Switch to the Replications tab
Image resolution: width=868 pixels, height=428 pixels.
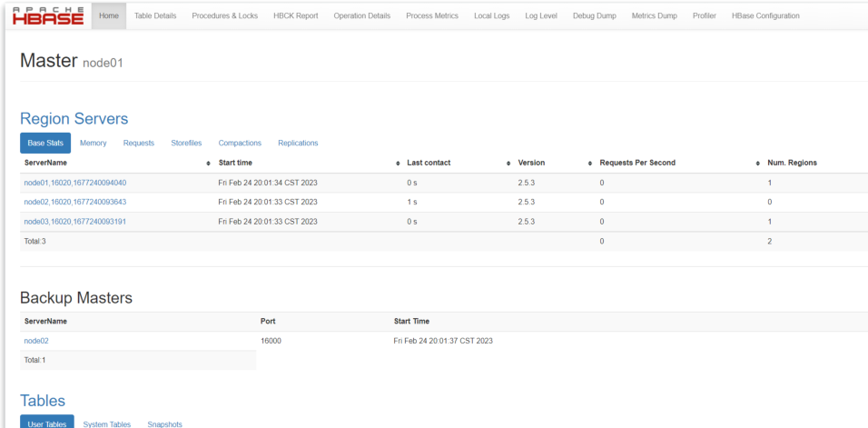[x=299, y=143]
